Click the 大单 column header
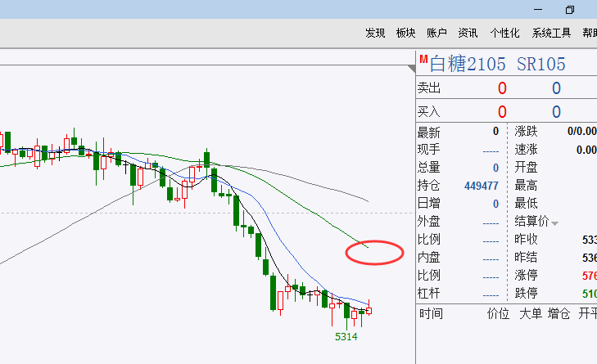The width and height of the screenshot is (597, 364). click(529, 313)
